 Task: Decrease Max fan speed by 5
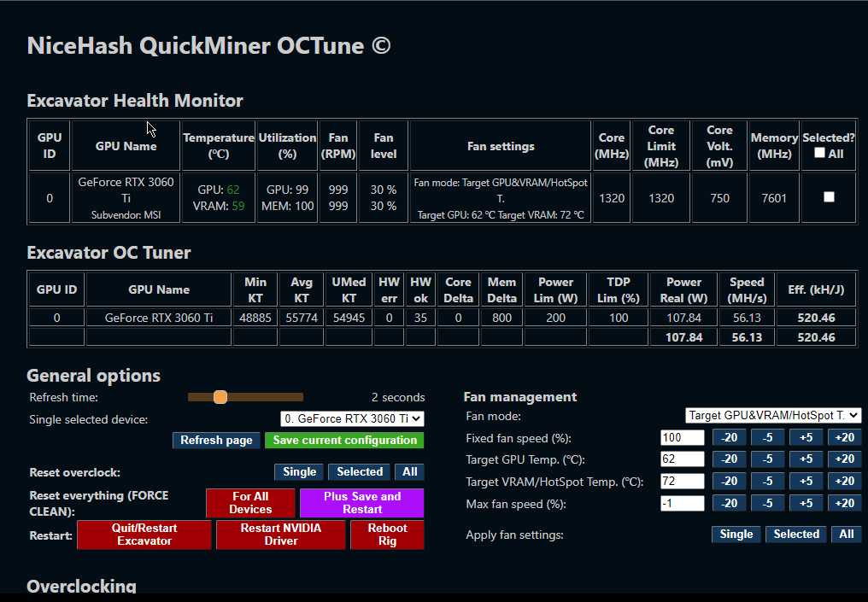[767, 504]
